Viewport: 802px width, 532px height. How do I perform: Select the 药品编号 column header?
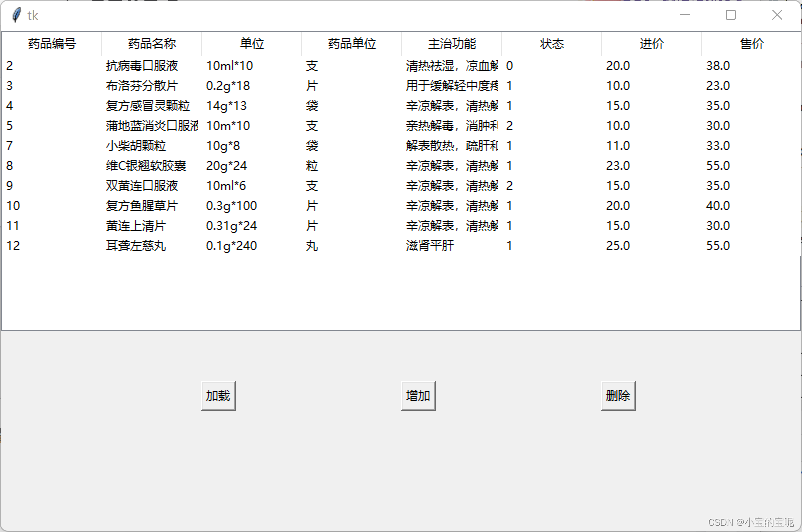pos(51,44)
